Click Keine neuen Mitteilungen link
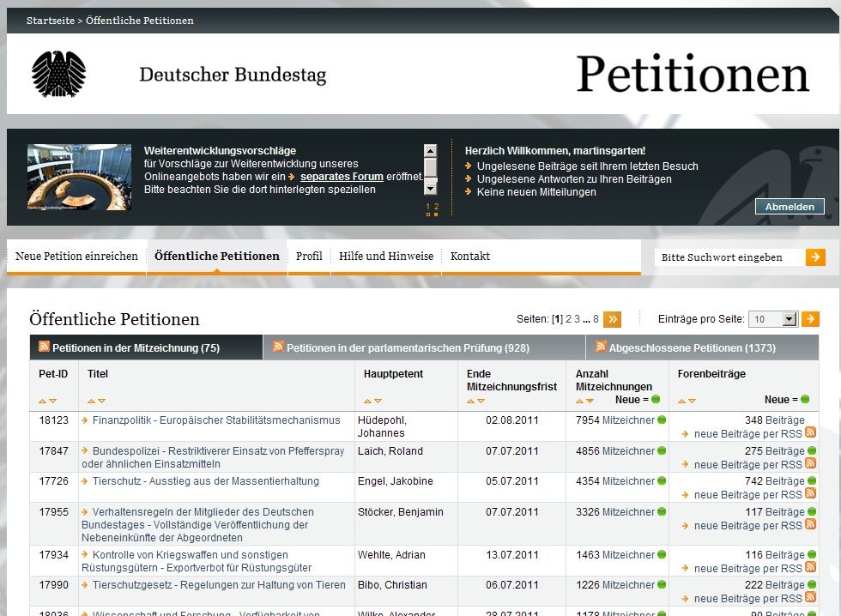The height and width of the screenshot is (616, 841). click(x=536, y=192)
